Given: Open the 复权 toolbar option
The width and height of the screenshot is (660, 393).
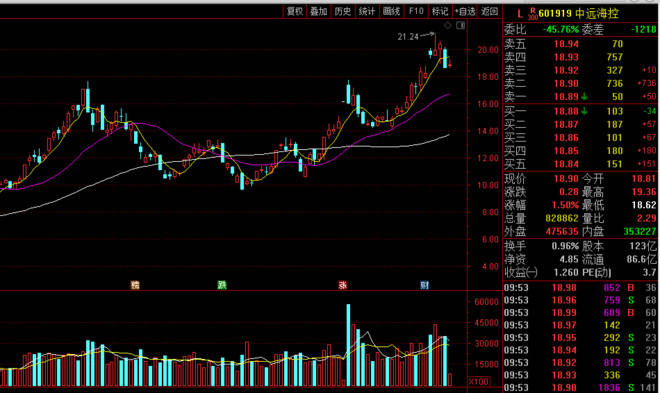Looking at the screenshot, I should point(295,11).
